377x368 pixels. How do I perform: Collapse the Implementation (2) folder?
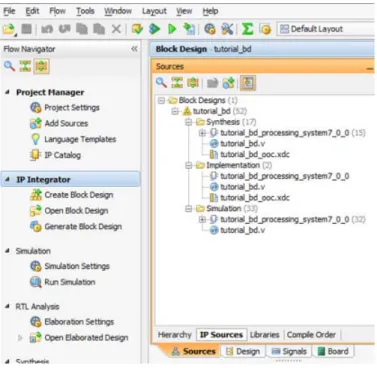coord(189,165)
